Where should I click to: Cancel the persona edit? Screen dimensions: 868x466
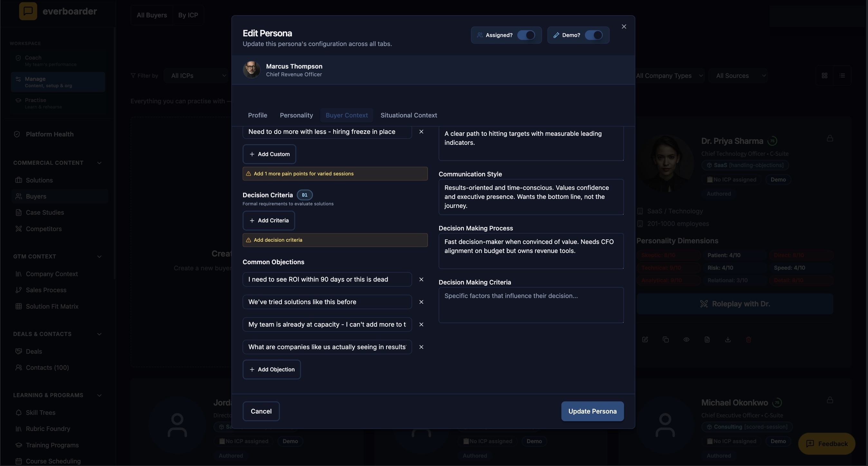pos(261,411)
